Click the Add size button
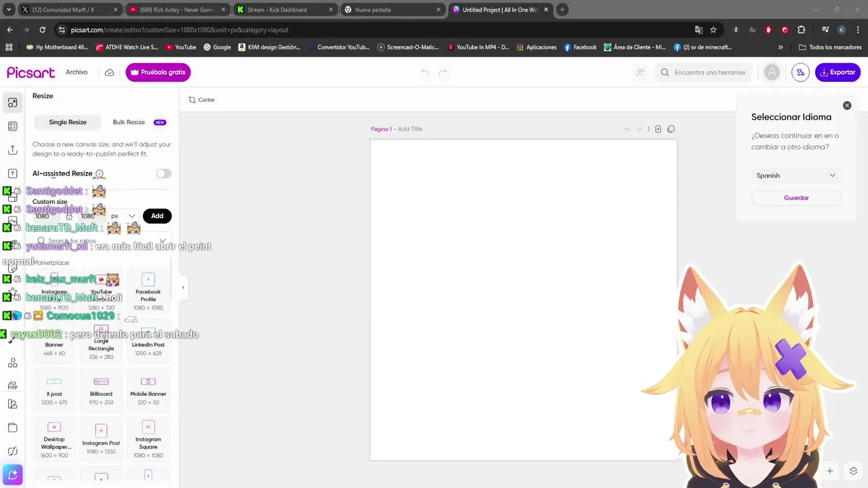Image resolution: width=868 pixels, height=488 pixels. (x=157, y=216)
